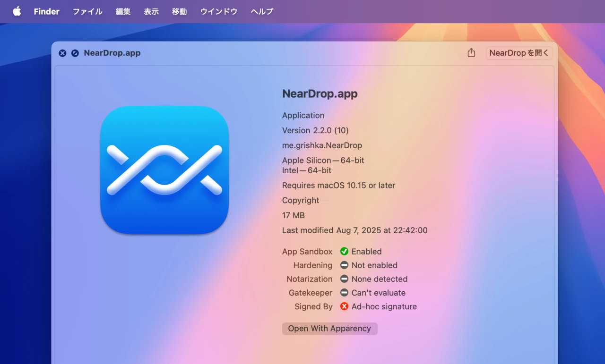Click the Notarization 'None detected' status icon
Image resolution: width=605 pixels, height=364 pixels.
click(344, 279)
